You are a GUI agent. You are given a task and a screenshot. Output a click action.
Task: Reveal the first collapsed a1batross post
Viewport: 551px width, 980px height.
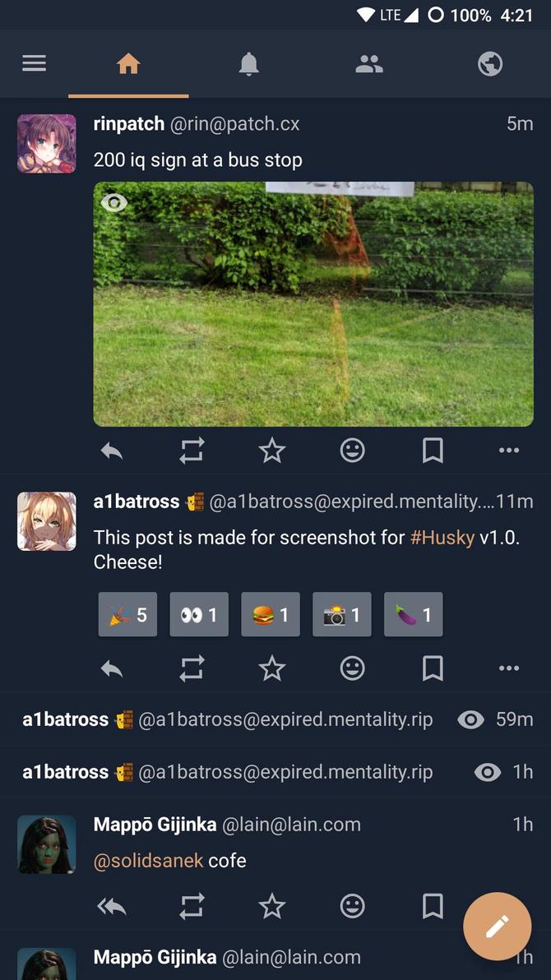click(470, 719)
